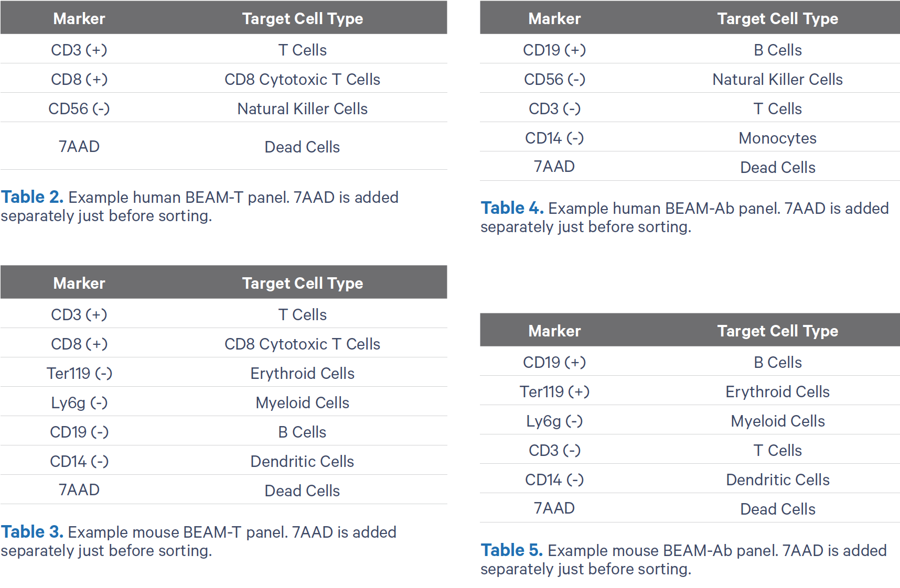
Task: Select the 7AAD marker in Table 2
Action: pos(79,146)
